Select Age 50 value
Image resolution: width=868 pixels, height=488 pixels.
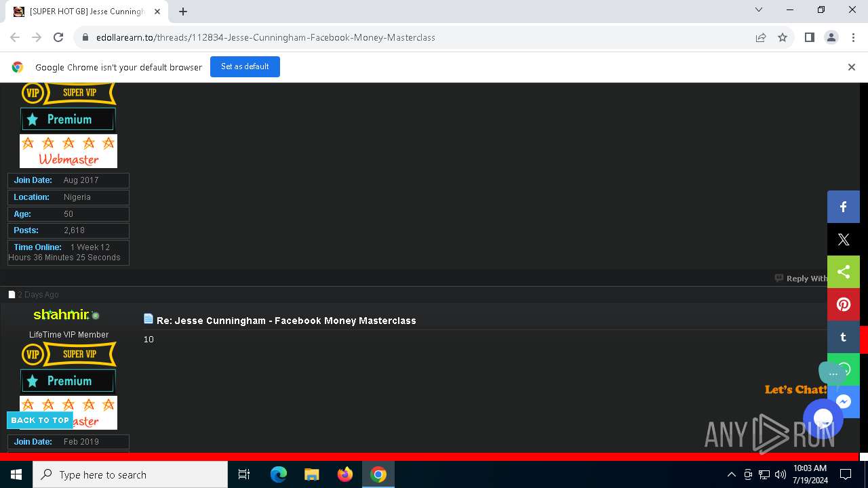coord(68,214)
